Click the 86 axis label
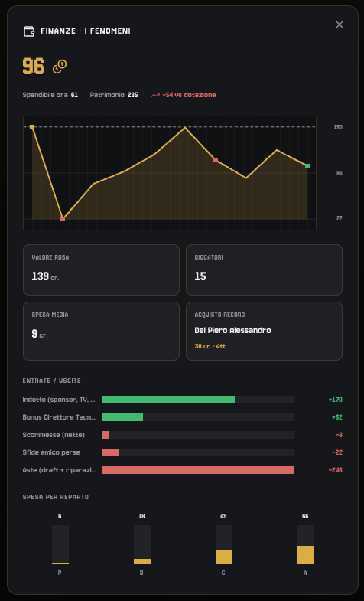 (x=339, y=173)
